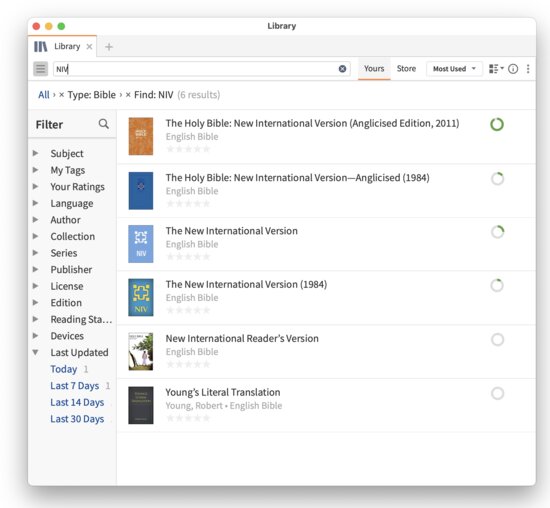550x508 pixels.
Task: Open the vertical three-dot options menu
Action: pos(528,69)
